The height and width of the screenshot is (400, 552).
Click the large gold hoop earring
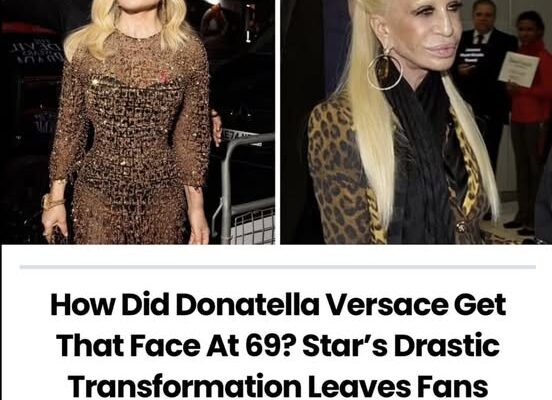384,70
